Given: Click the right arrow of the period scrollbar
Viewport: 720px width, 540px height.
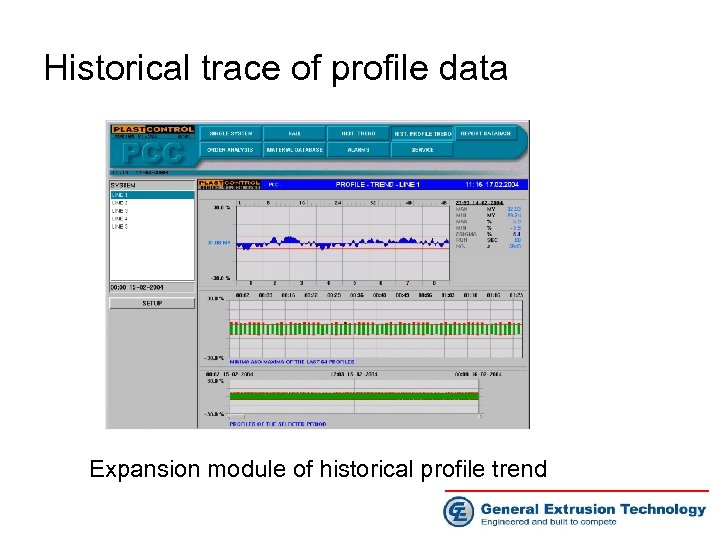Looking at the screenshot, I should point(481,416).
